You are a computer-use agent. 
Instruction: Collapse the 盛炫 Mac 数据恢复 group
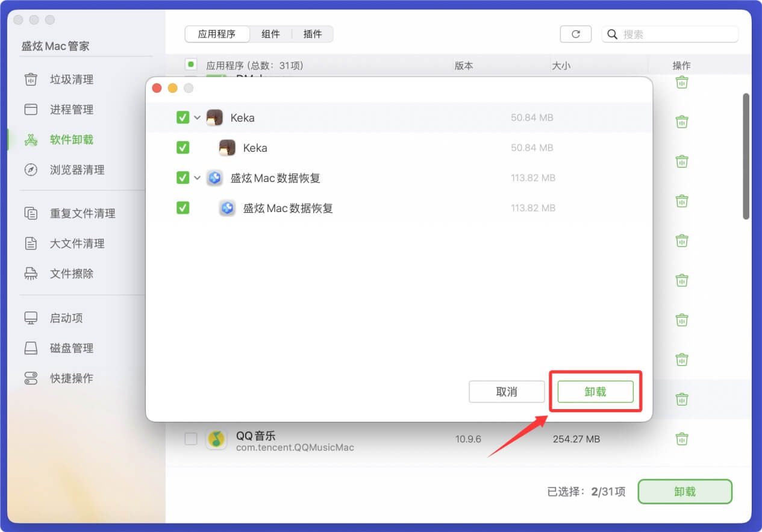[196, 178]
